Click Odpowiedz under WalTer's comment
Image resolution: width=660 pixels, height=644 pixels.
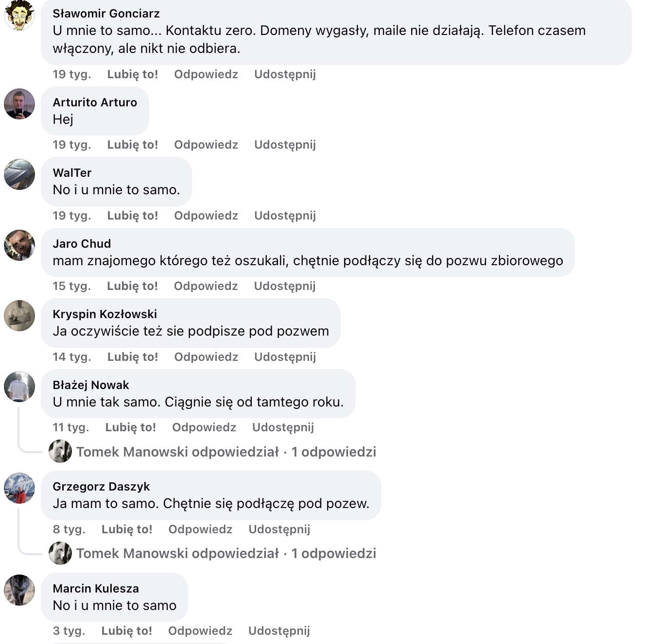[206, 216]
